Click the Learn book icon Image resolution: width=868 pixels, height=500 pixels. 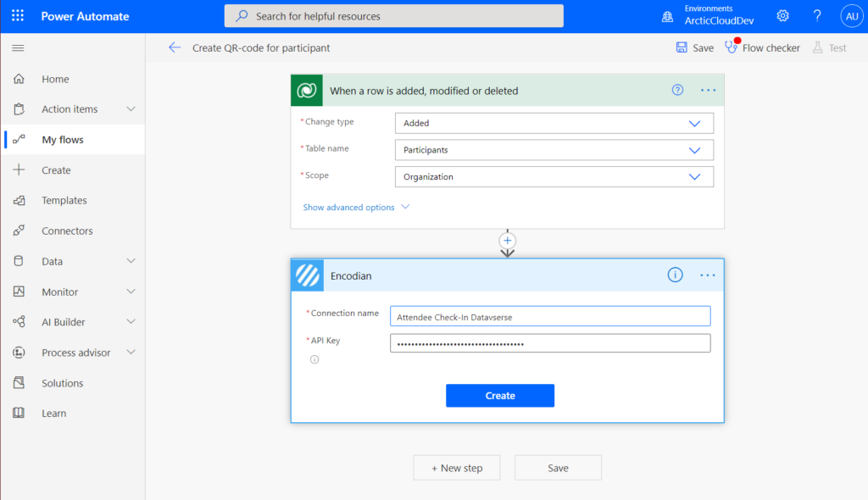point(19,413)
